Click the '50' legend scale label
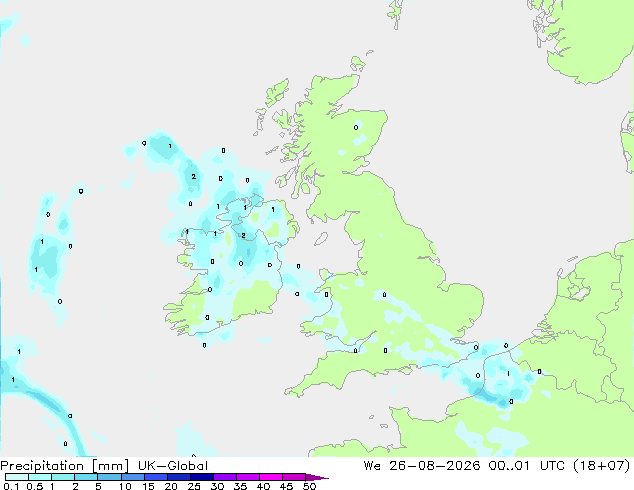Image resolution: width=634 pixels, height=490 pixels. 310,486
